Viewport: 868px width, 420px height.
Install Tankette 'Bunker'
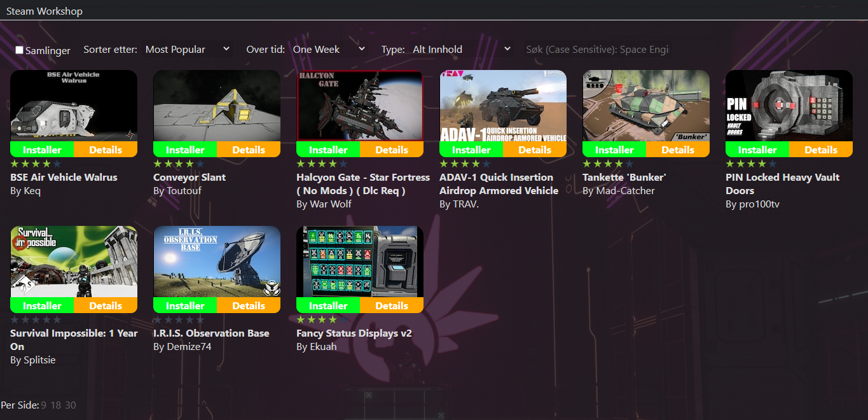point(614,150)
